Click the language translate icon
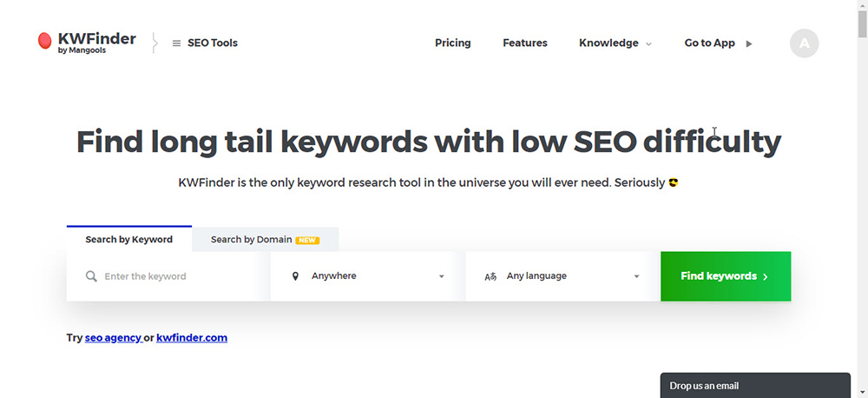This screenshot has height=398, width=868. tap(490, 276)
